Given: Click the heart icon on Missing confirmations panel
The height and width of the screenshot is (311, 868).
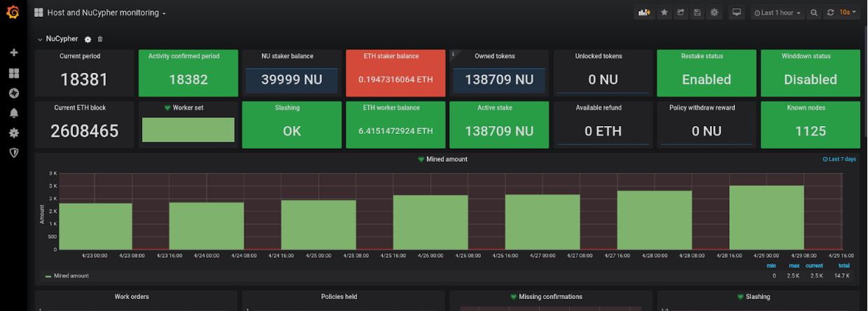Looking at the screenshot, I should [514, 297].
